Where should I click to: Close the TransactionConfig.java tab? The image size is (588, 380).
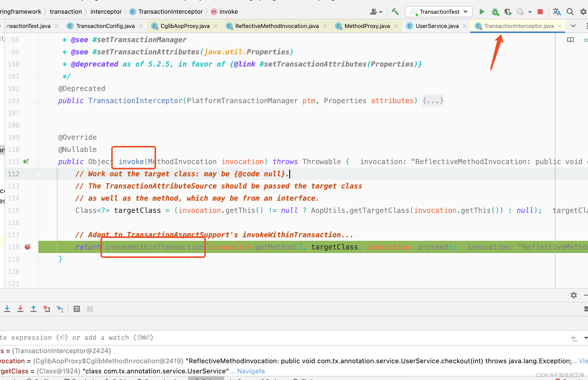point(141,26)
